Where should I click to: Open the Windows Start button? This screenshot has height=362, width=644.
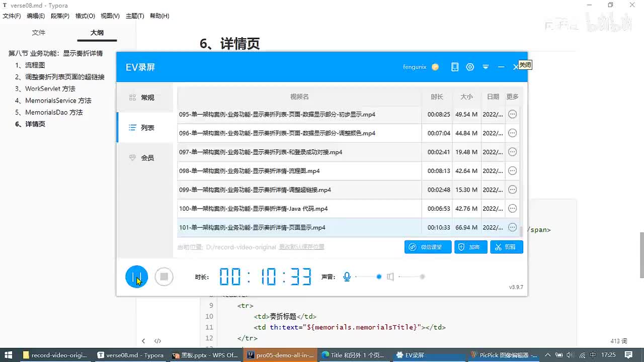[9, 355]
